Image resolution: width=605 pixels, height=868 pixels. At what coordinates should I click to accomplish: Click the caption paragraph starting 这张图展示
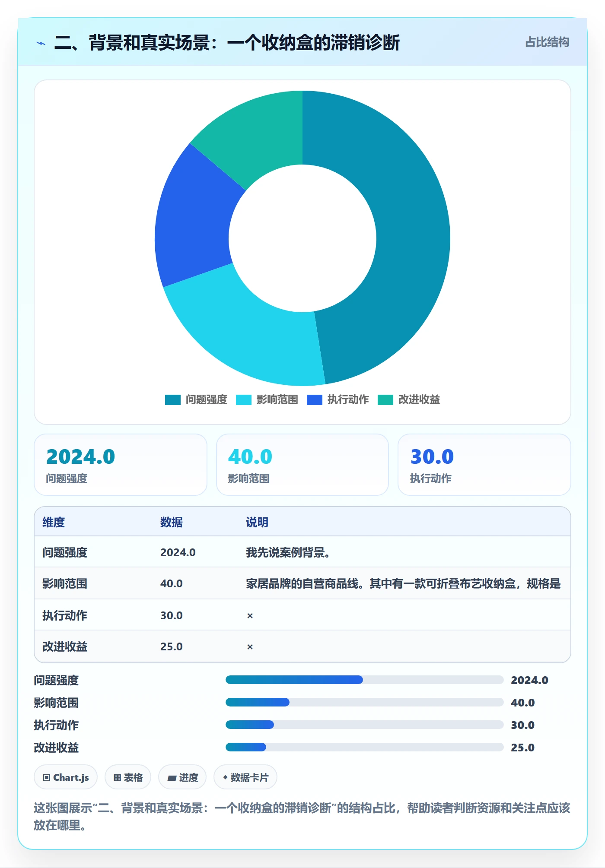(x=302, y=817)
